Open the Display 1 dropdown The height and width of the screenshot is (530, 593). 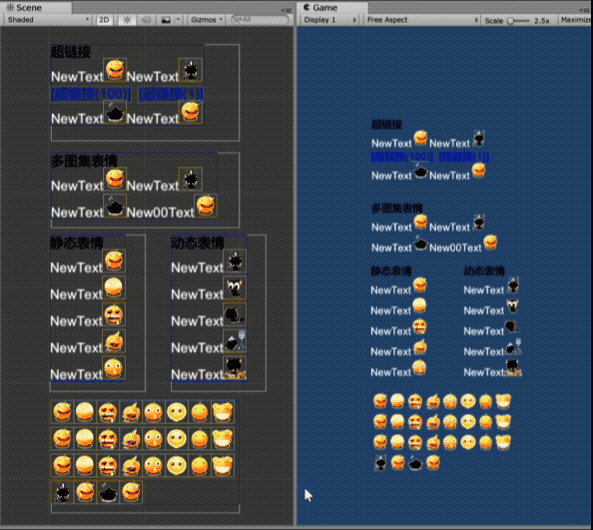(x=330, y=20)
